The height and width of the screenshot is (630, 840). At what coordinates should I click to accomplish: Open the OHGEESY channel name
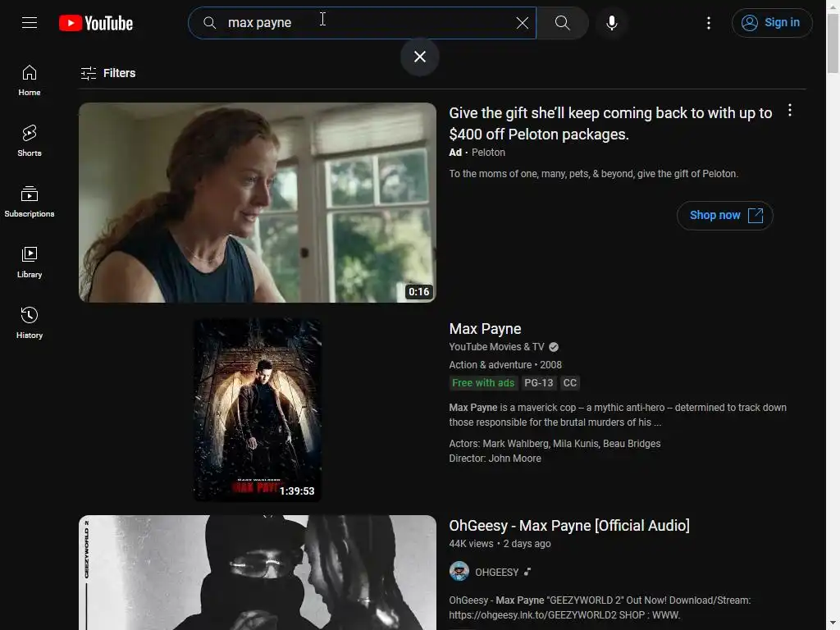(x=496, y=572)
